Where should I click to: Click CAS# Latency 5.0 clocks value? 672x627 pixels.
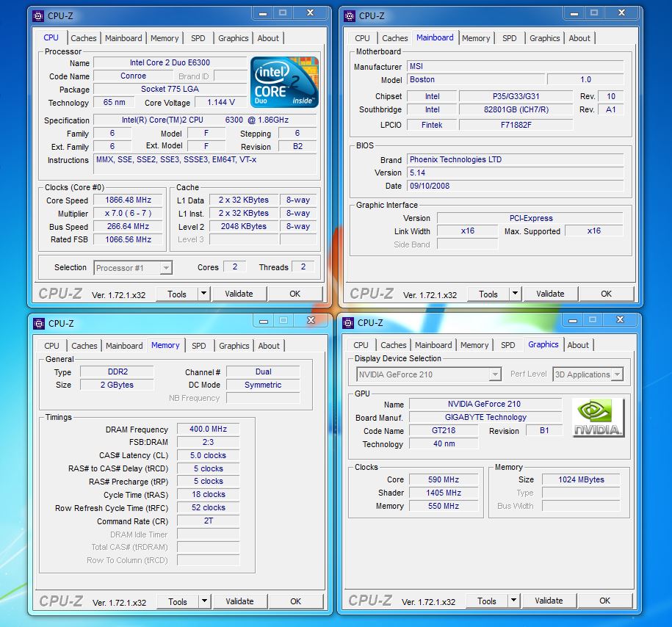click(208, 456)
